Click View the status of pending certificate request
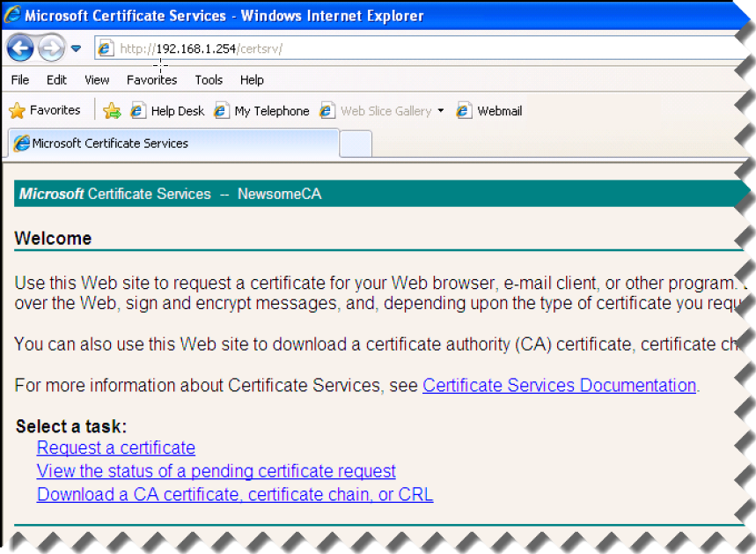The height and width of the screenshot is (554, 756). coord(216,471)
